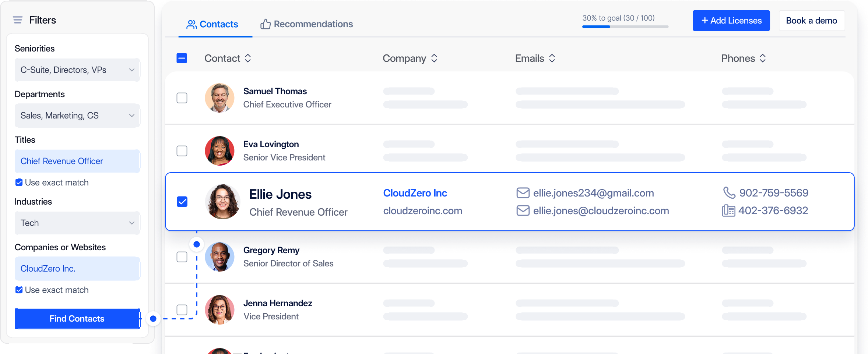Uncheck the Ellie Jones row checkbox
Viewport: 868px width, 354px height.
(x=182, y=202)
